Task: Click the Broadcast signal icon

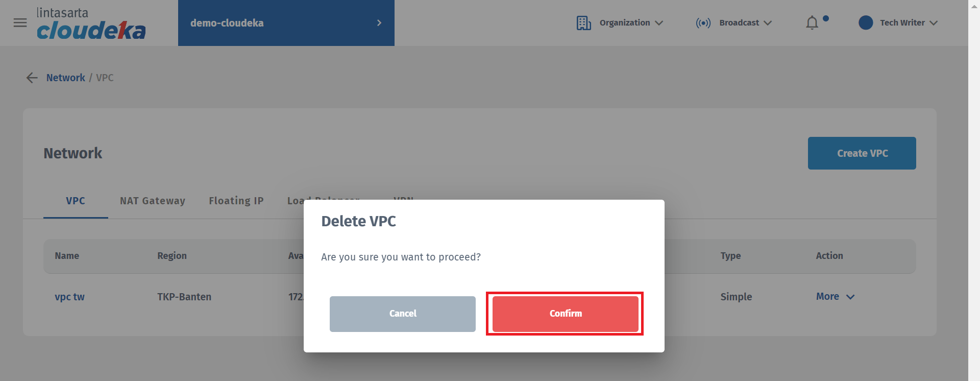Action: pyautogui.click(x=703, y=23)
